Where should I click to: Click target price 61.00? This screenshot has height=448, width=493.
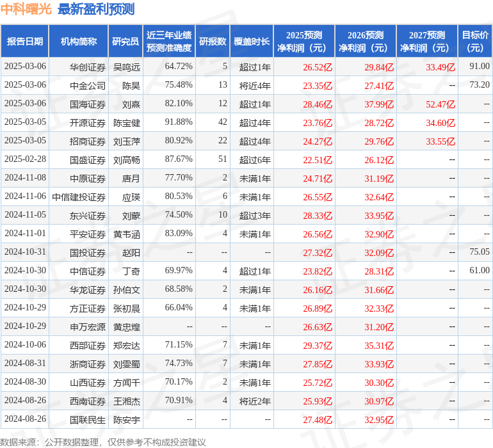[480, 270]
